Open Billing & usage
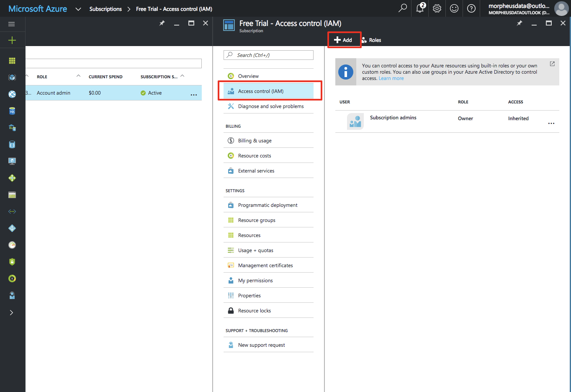571x392 pixels. pyautogui.click(x=268, y=141)
